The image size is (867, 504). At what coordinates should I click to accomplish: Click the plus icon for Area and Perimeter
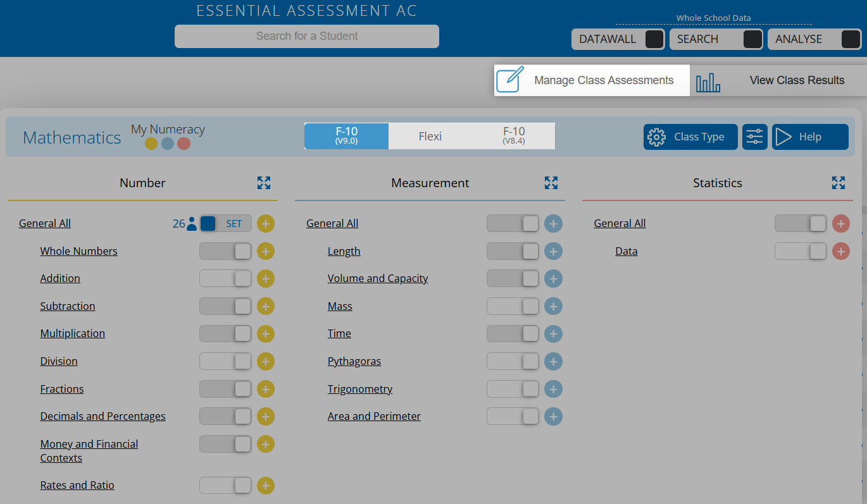pos(553,416)
